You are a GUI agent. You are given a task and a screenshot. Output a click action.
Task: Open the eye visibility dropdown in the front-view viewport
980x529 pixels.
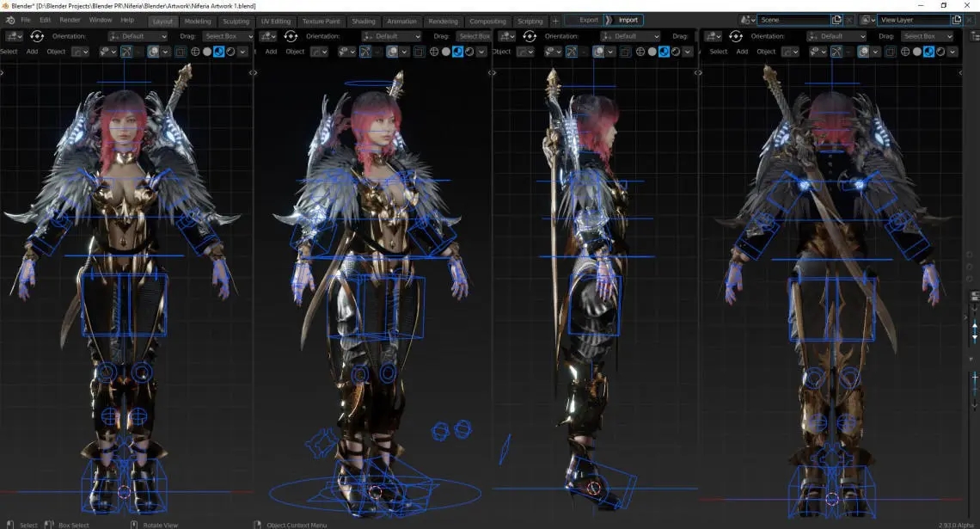tap(108, 52)
